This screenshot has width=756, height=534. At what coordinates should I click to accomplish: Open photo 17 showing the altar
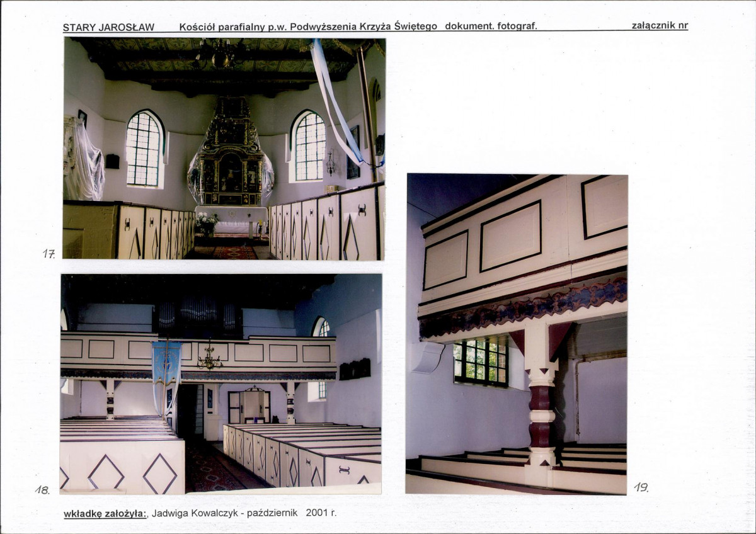coord(224,148)
